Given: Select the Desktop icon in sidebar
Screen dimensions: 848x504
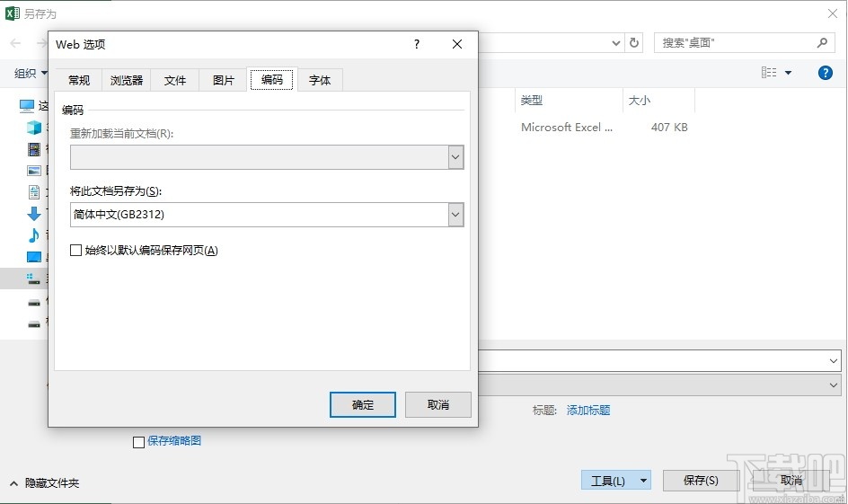Looking at the screenshot, I should 34,257.
